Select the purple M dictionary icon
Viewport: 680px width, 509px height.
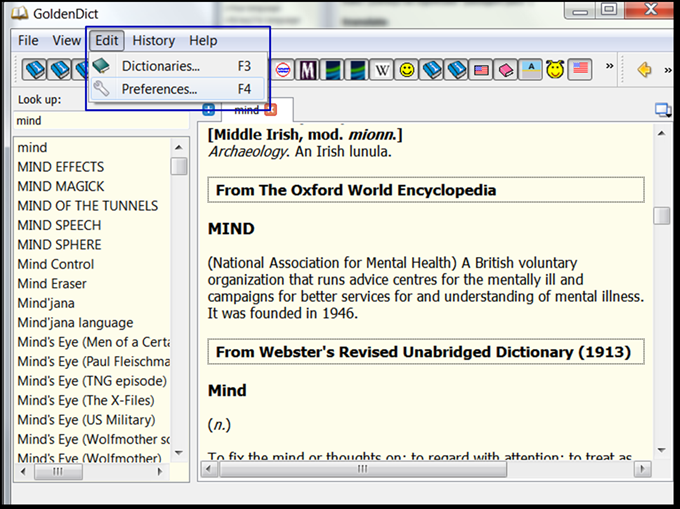[x=307, y=70]
